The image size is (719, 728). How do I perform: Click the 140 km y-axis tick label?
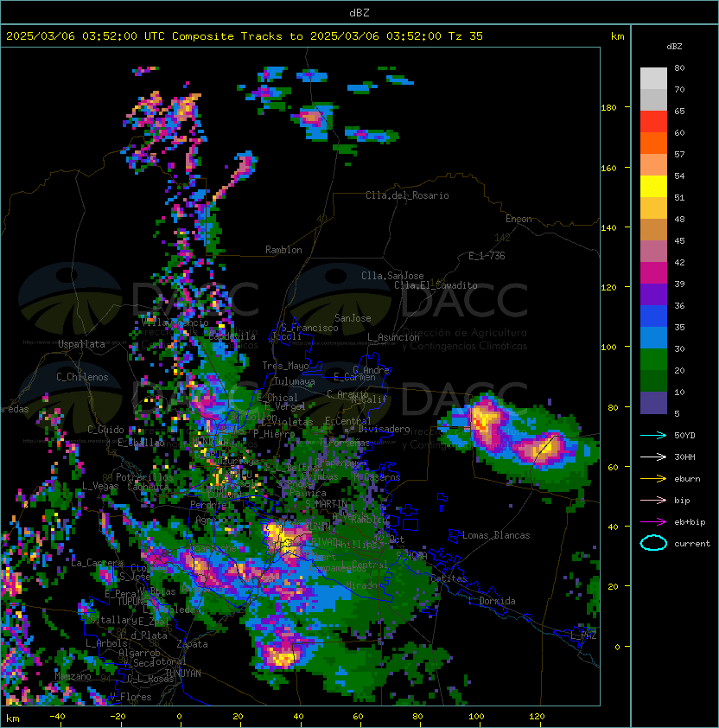(608, 227)
